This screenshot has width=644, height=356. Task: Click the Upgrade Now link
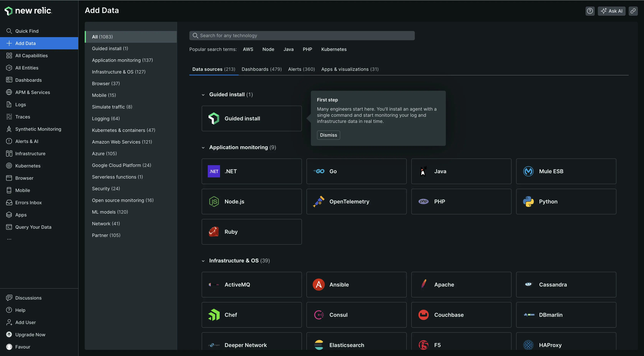(30, 335)
